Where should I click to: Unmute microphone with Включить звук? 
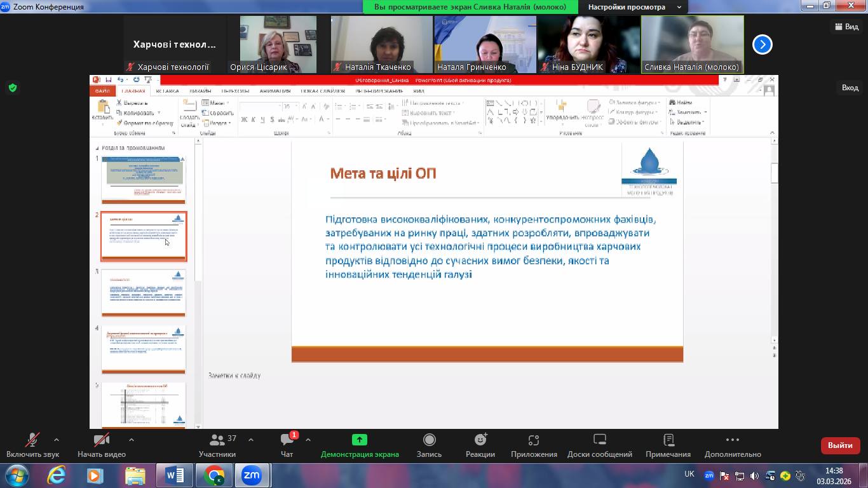tap(32, 440)
